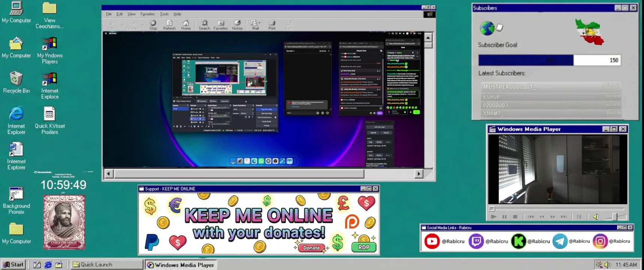This screenshot has width=644, height=270.
Task: Open the Telegram @Rabicru link
Action: click(x=571, y=241)
